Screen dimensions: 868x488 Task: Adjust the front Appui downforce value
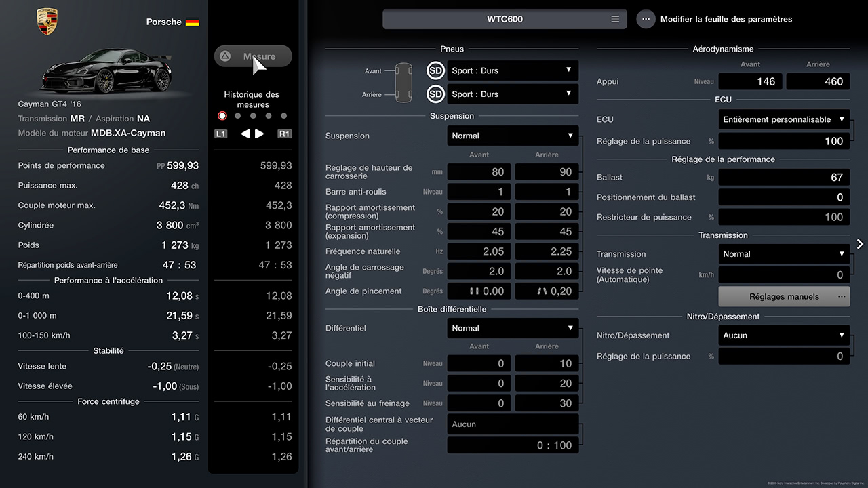(x=750, y=81)
